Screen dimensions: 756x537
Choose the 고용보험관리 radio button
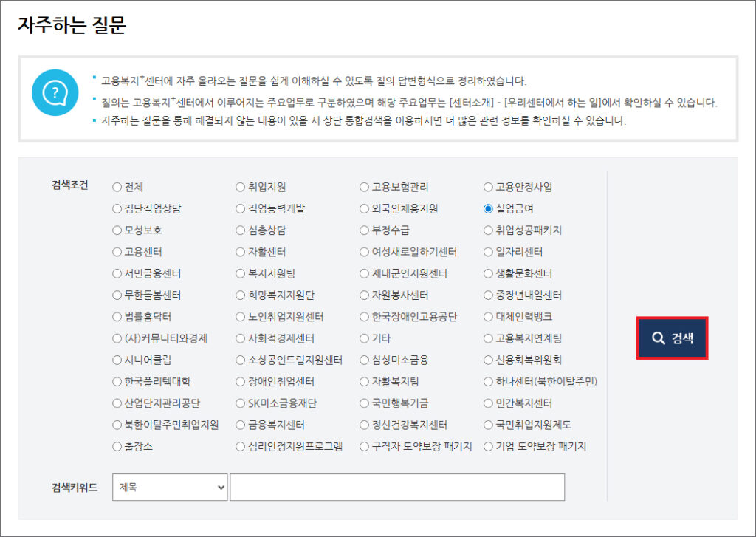point(364,187)
